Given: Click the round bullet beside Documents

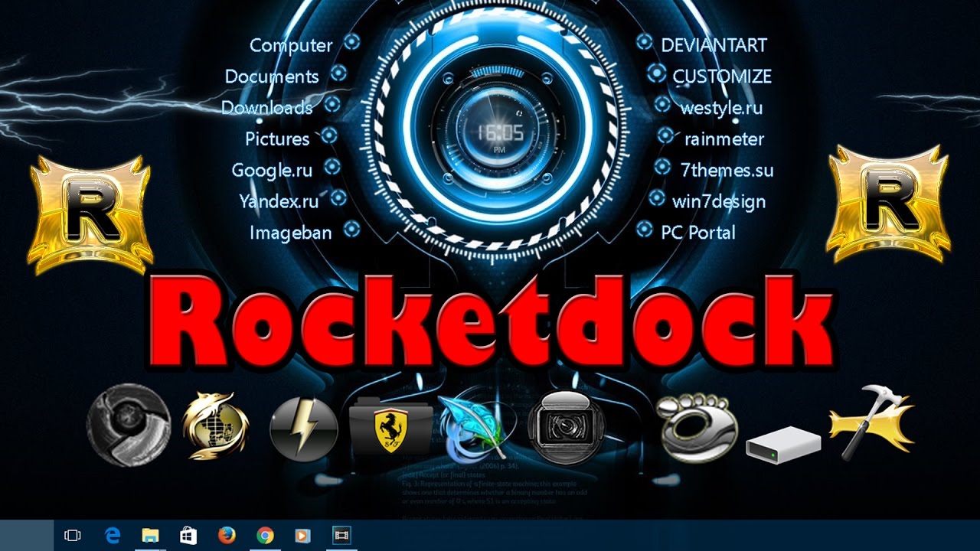Looking at the screenshot, I should pos(338,73).
